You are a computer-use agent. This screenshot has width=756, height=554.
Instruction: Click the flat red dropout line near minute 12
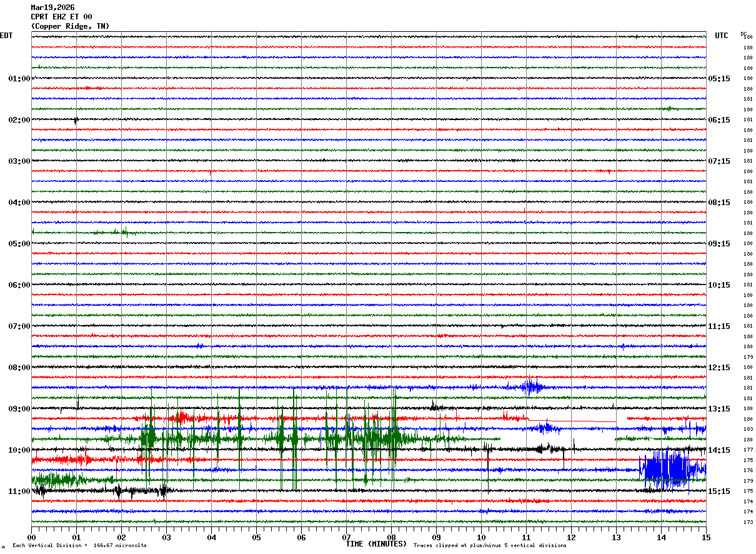[x=572, y=420]
